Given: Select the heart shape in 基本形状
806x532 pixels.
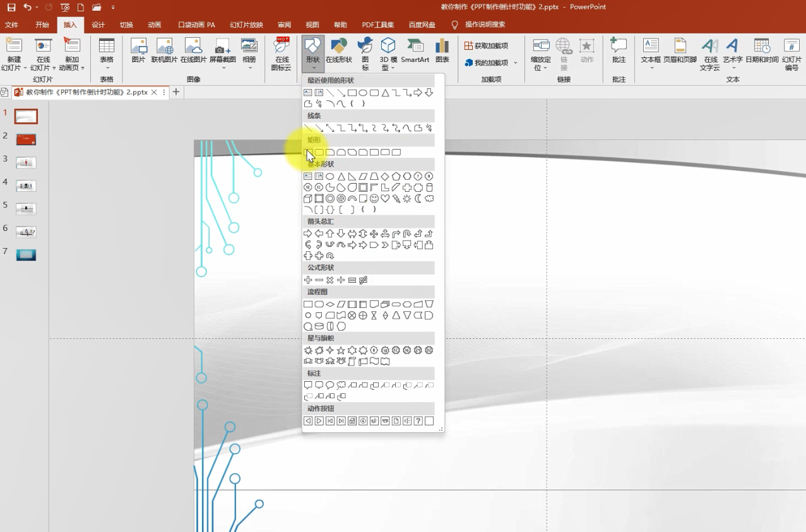Looking at the screenshot, I should 385,199.
